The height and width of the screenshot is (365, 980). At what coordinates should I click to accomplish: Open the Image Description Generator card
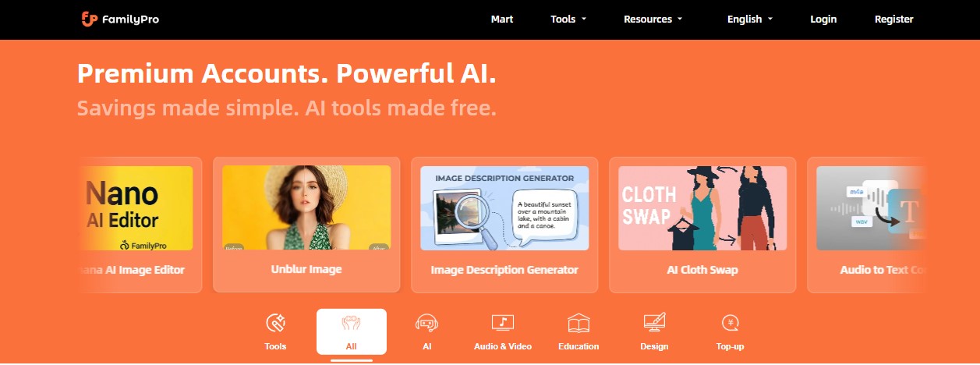[504, 225]
